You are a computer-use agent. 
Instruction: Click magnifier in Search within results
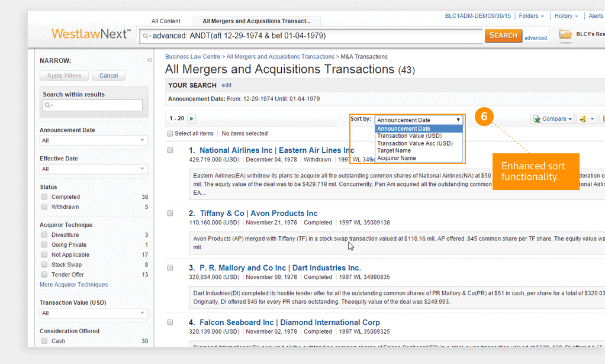(48, 105)
